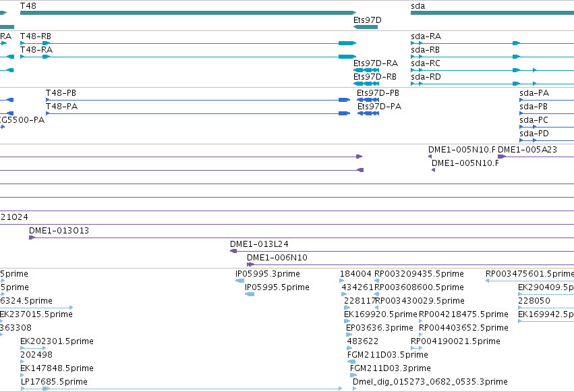The height and width of the screenshot is (392, 574).
Task: Click the sda-RA transcript label
Action: click(426, 36)
